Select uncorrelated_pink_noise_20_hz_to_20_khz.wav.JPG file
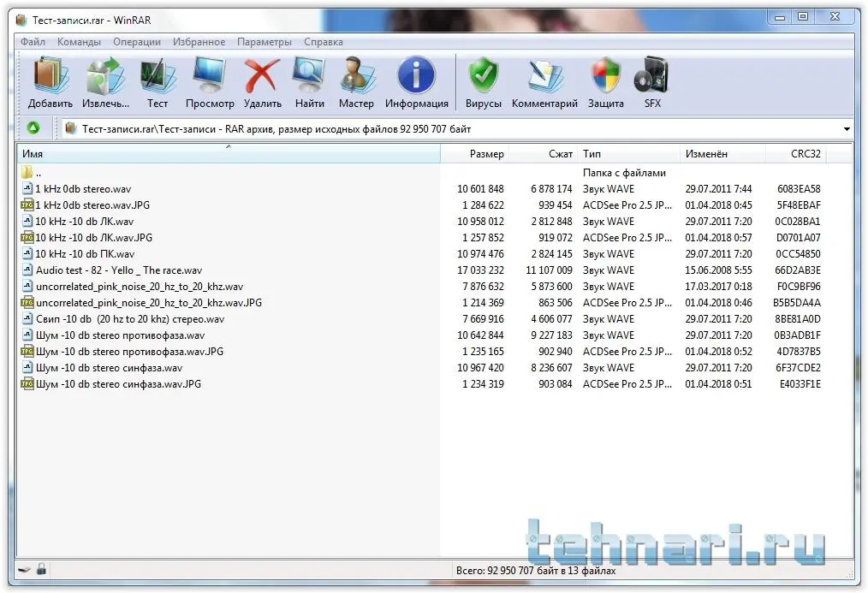 (149, 303)
